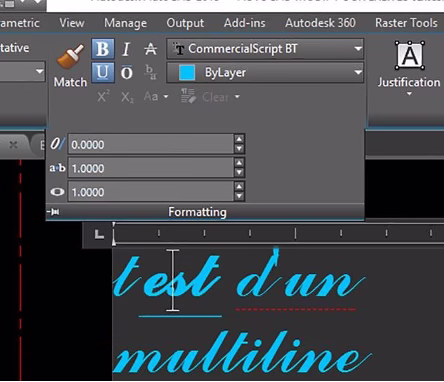Close the drawing file tab
The width and height of the screenshot is (444, 382).
[13, 145]
